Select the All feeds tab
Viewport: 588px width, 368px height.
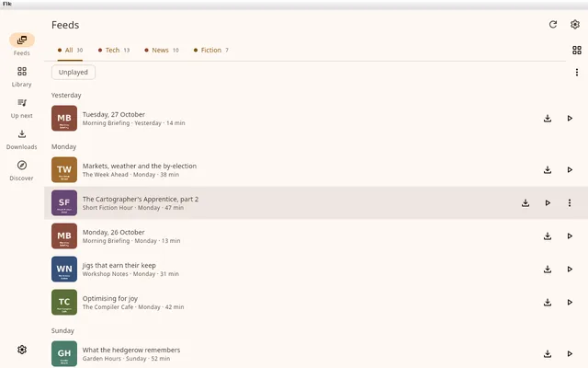tap(70, 51)
